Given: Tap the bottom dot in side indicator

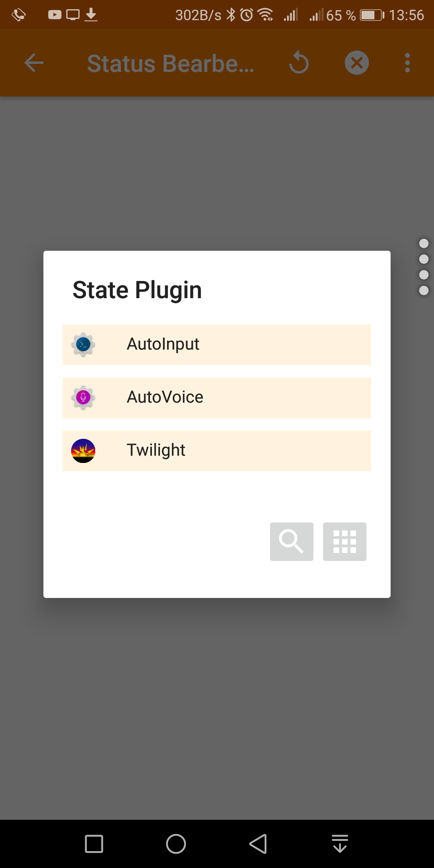Looking at the screenshot, I should click(x=424, y=290).
